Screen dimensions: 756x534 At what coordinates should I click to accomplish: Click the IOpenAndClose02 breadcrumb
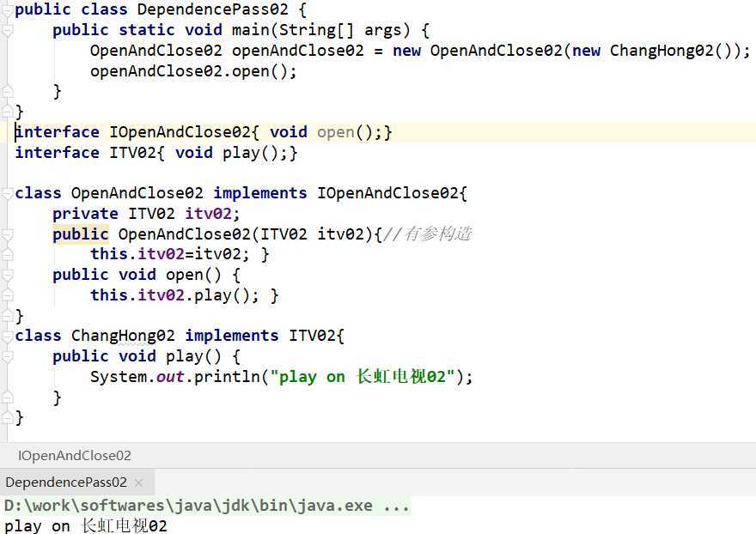coord(75,455)
